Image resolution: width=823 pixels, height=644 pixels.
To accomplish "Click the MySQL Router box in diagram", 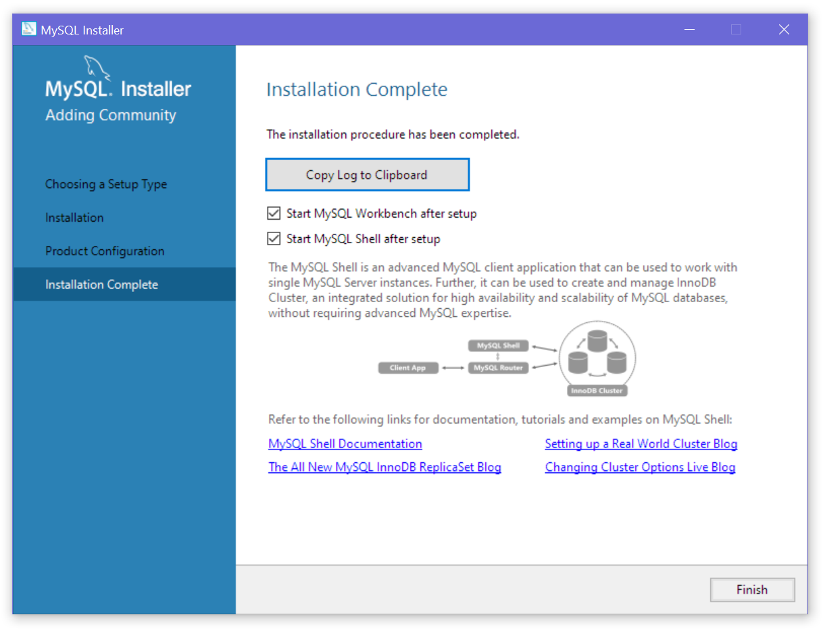I will (x=498, y=368).
